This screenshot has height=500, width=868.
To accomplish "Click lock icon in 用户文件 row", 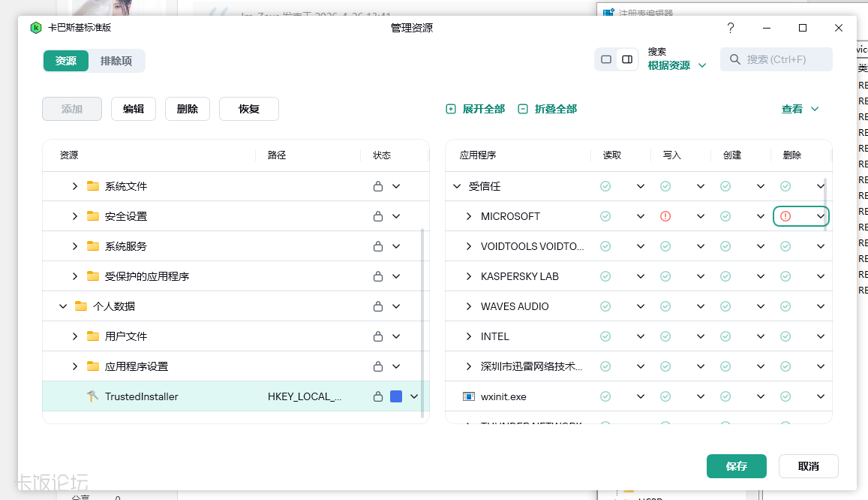I will coord(378,336).
